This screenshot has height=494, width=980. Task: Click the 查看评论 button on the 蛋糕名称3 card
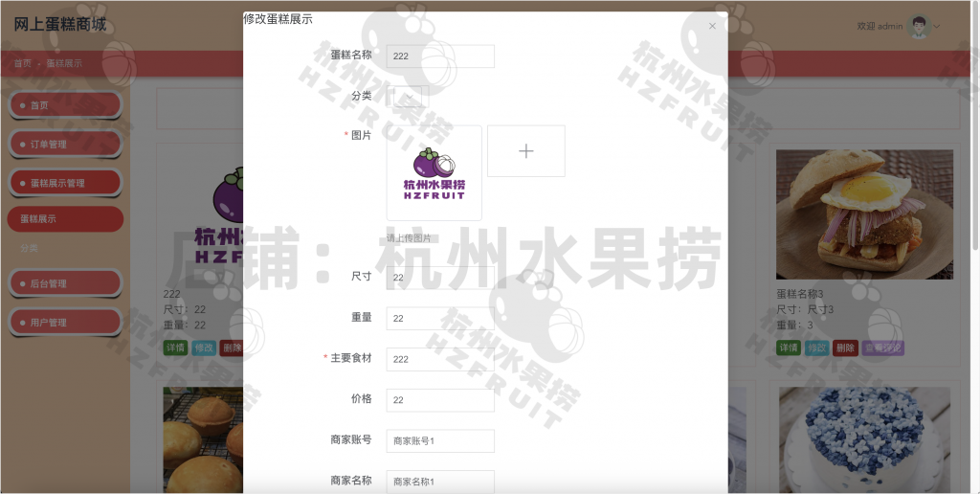883,348
